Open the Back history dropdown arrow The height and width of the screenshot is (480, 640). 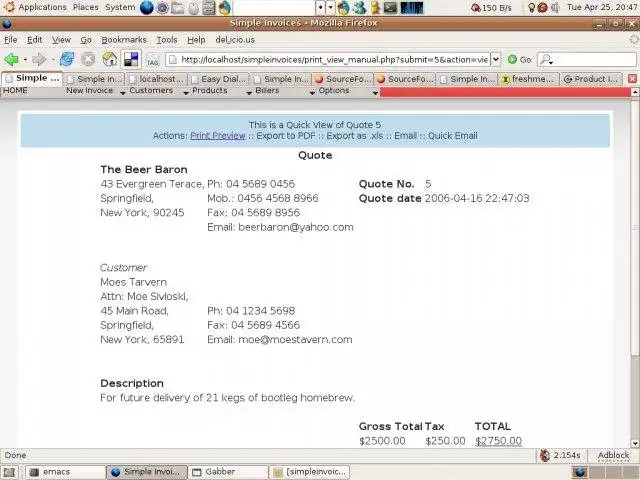(25, 60)
